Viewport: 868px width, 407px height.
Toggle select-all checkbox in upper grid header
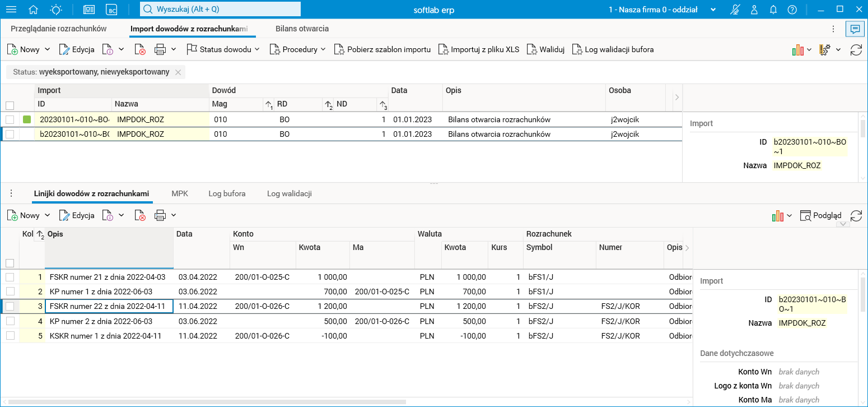click(10, 105)
